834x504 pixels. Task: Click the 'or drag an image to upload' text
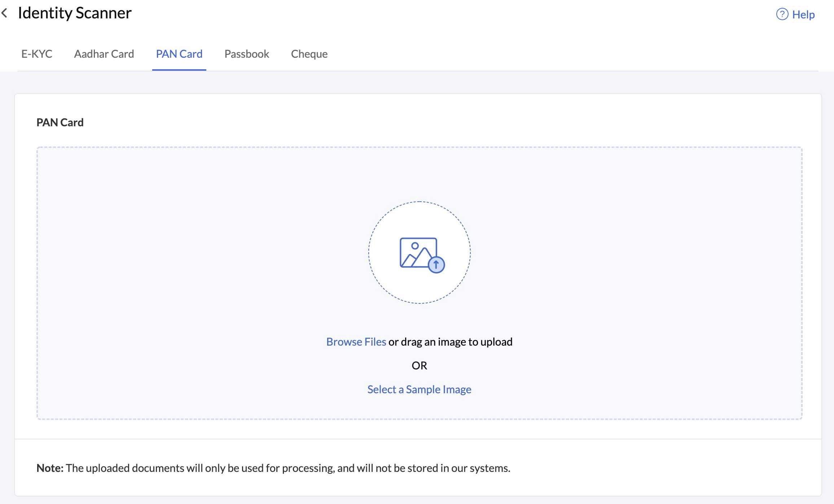tap(450, 342)
